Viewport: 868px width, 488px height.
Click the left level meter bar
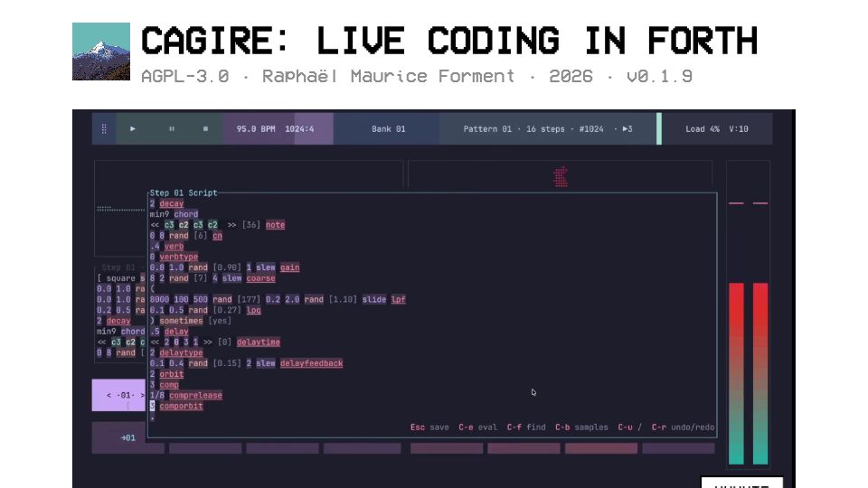click(736, 373)
